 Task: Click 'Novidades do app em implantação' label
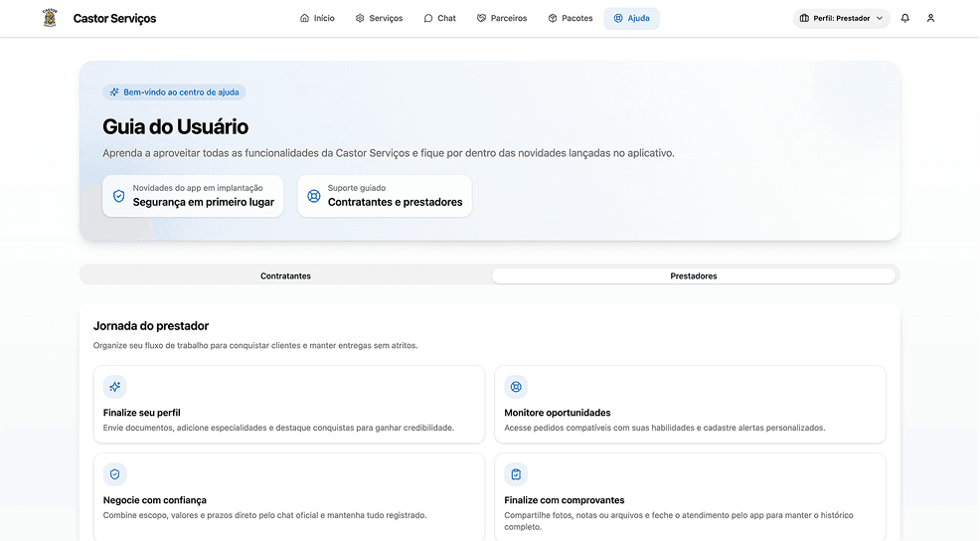tap(198, 188)
